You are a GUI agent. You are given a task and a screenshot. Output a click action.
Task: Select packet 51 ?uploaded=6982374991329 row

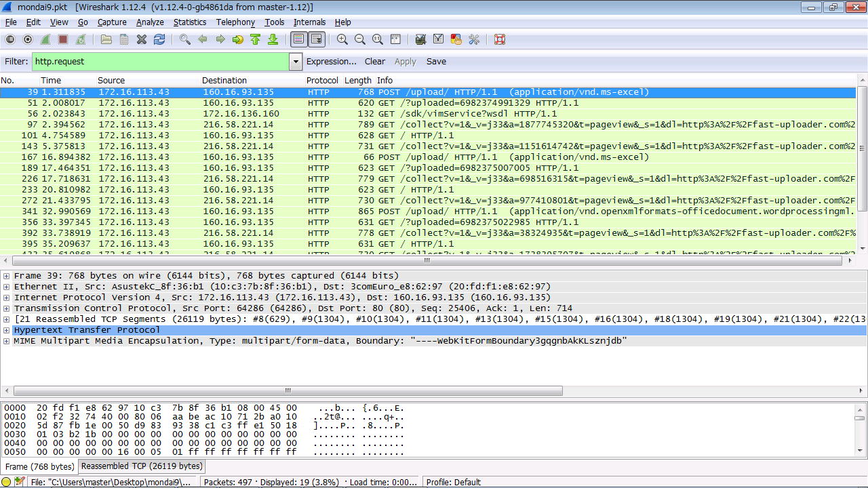coord(429,103)
